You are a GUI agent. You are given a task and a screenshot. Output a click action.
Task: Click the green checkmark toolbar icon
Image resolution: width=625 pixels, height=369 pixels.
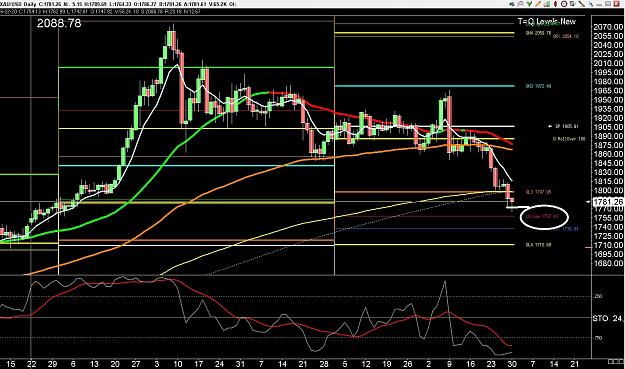coord(529,4)
